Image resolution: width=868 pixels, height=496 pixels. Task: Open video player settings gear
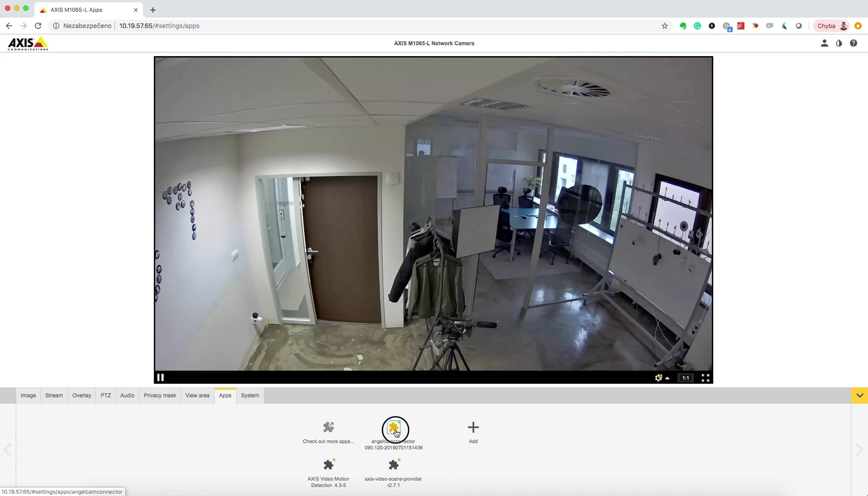point(658,378)
